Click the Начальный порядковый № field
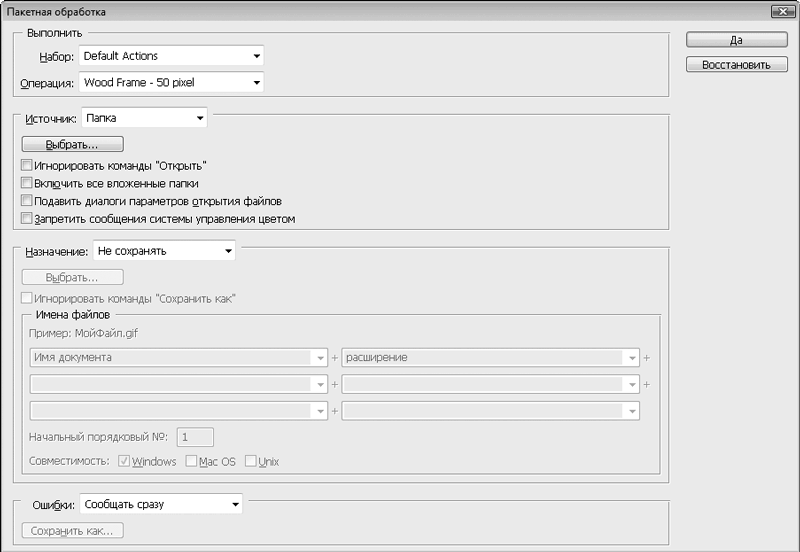This screenshot has width=800, height=552. (x=195, y=437)
